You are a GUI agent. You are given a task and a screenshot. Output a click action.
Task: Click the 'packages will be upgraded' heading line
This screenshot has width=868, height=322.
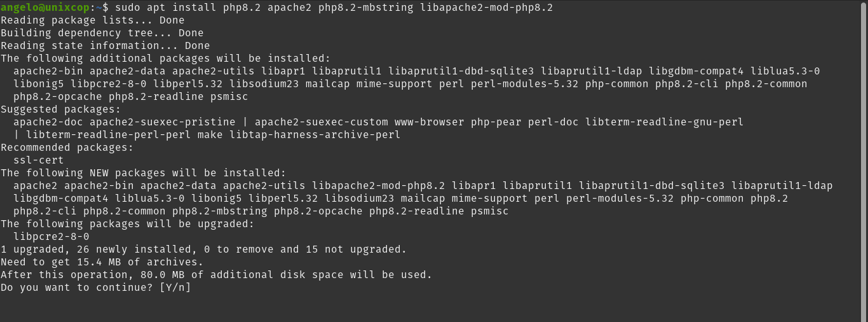click(128, 224)
